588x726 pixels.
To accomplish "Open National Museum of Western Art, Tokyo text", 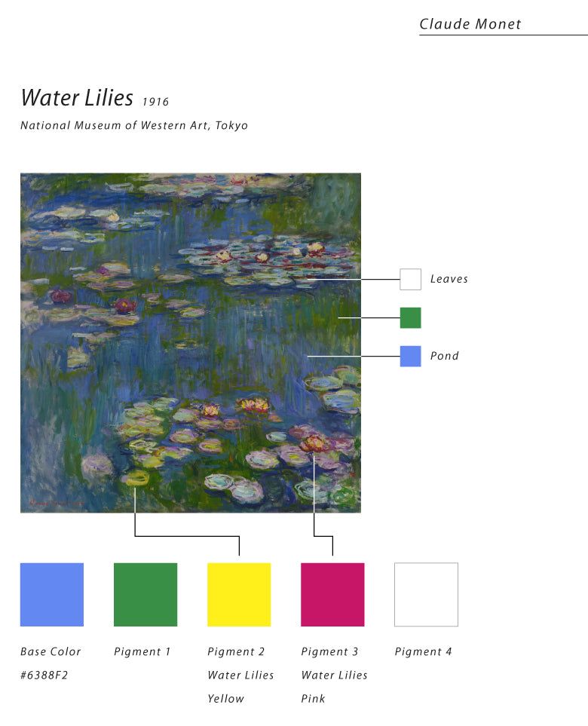I will tap(134, 126).
